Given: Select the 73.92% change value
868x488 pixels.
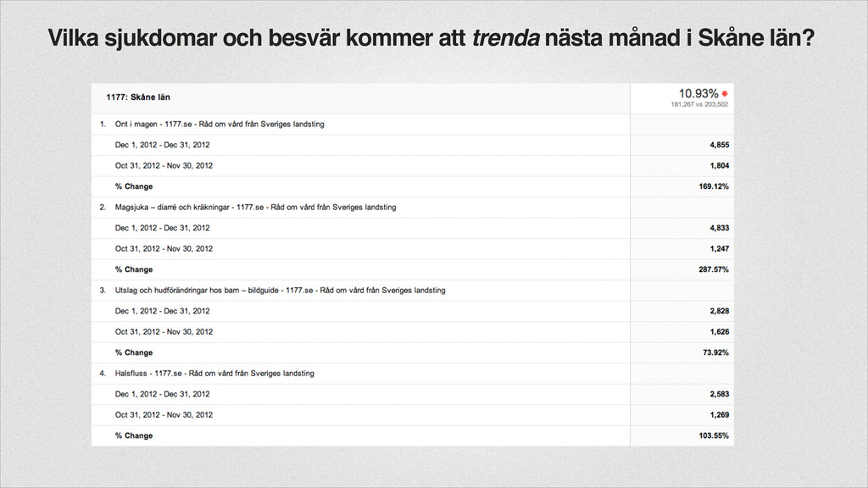Looking at the screenshot, I should click(x=715, y=352).
